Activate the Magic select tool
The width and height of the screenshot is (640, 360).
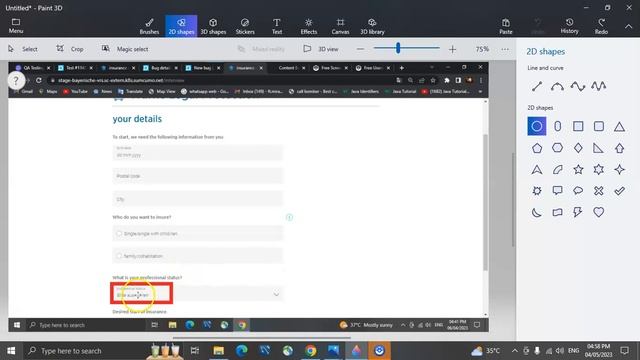[x=125, y=49]
